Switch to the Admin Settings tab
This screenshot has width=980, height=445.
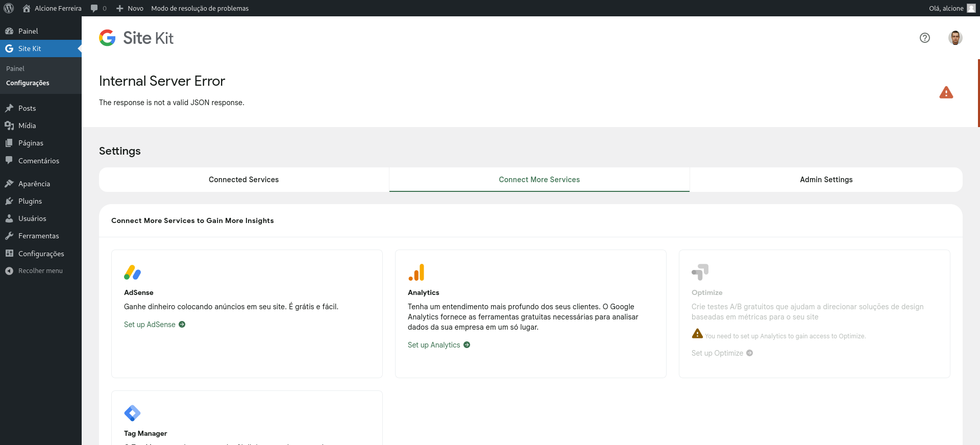pyautogui.click(x=826, y=180)
